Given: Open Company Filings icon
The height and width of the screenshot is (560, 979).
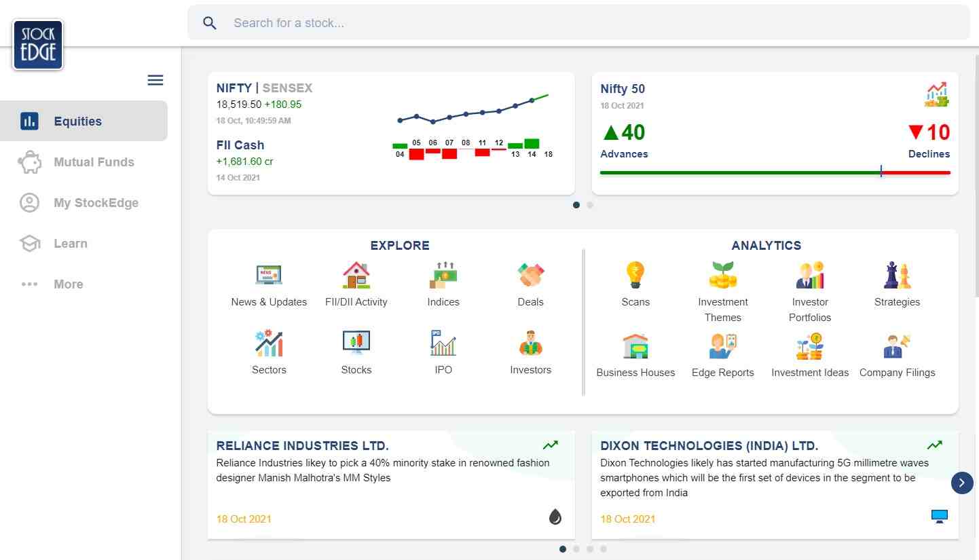Looking at the screenshot, I should 897,346.
